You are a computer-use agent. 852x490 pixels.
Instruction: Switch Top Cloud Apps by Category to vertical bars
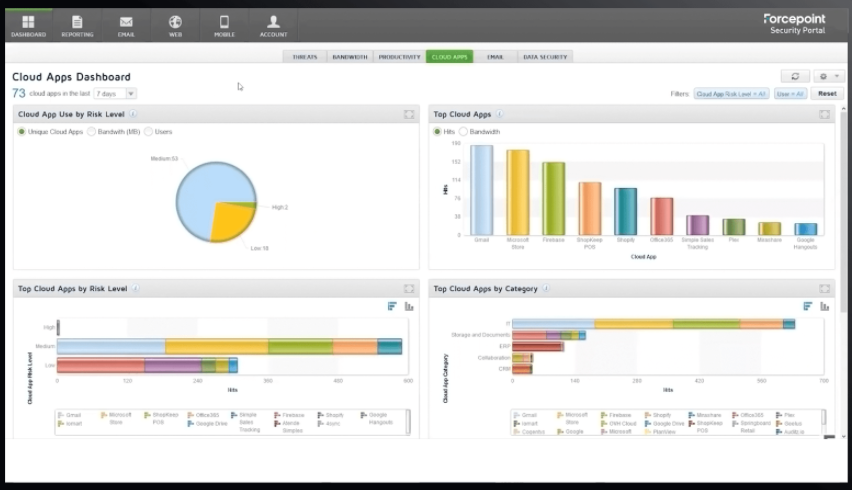[x=825, y=306]
